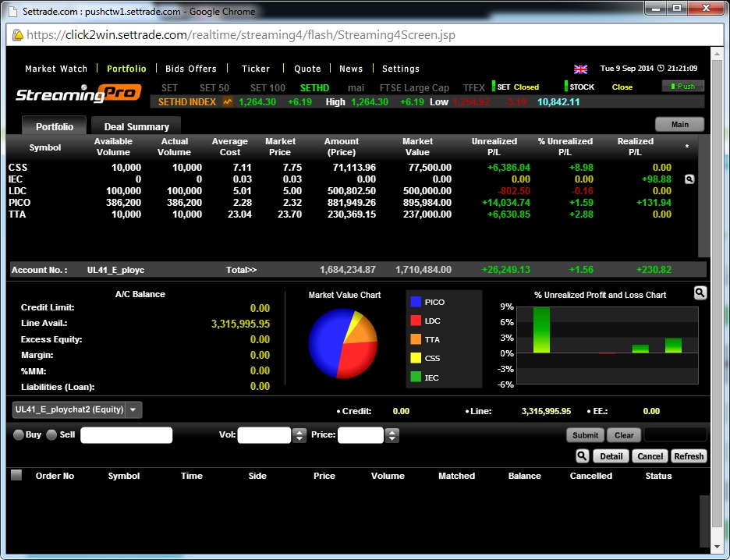Click the green IEC legend swatch
The image size is (730, 560).
point(416,377)
